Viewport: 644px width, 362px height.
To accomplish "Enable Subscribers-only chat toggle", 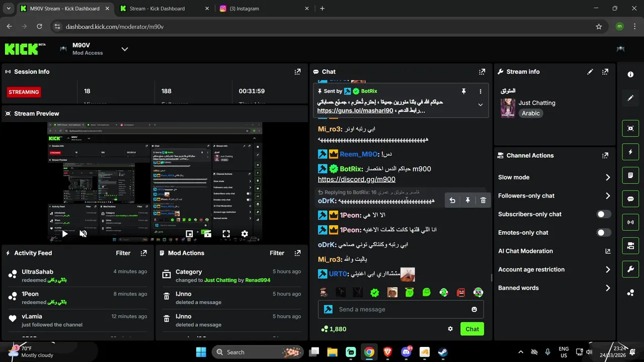I will click(604, 214).
